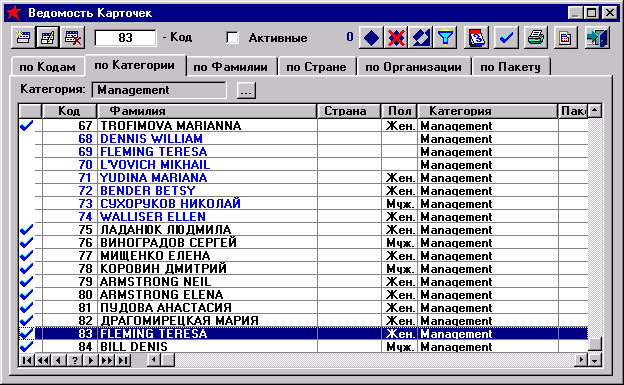Go to previous record navigator button
The image size is (624, 385).
point(58,360)
